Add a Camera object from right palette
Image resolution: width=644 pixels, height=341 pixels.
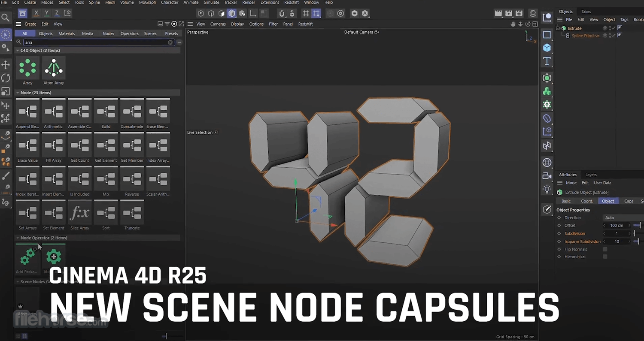coord(547,176)
